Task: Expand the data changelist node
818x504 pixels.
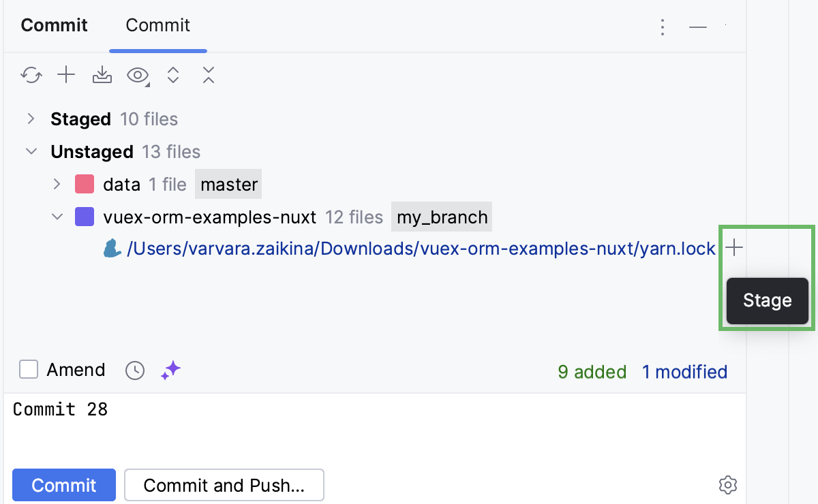Action: (x=57, y=184)
